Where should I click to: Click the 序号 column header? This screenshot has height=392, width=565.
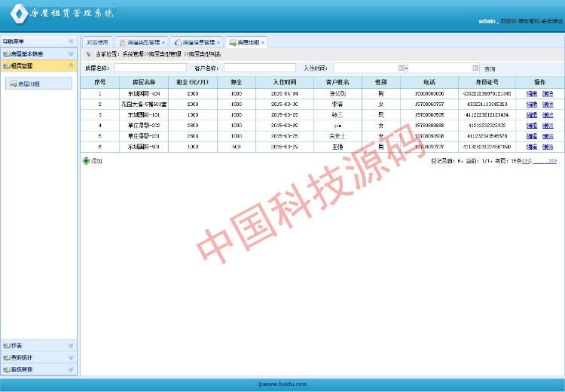pos(99,82)
